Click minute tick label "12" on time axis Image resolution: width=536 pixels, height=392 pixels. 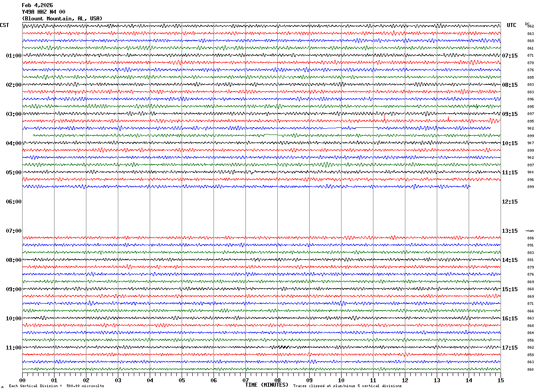[405, 380]
